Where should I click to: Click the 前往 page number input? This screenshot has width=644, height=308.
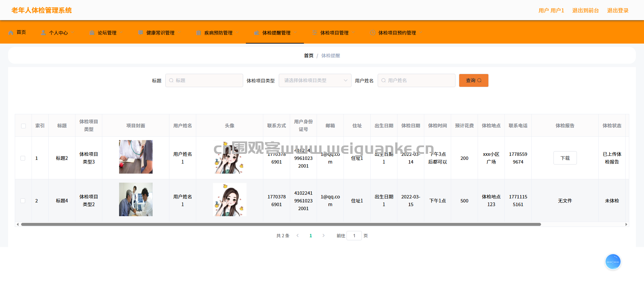click(x=354, y=236)
